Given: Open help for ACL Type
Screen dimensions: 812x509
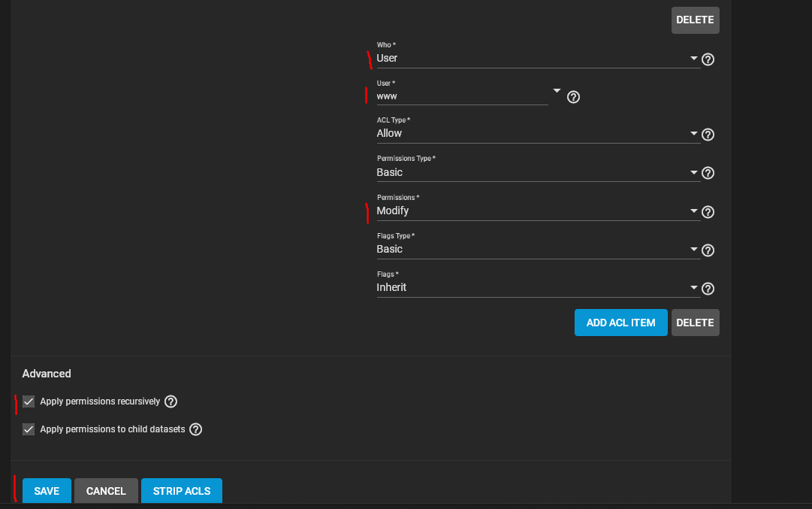Looking at the screenshot, I should 707,135.
